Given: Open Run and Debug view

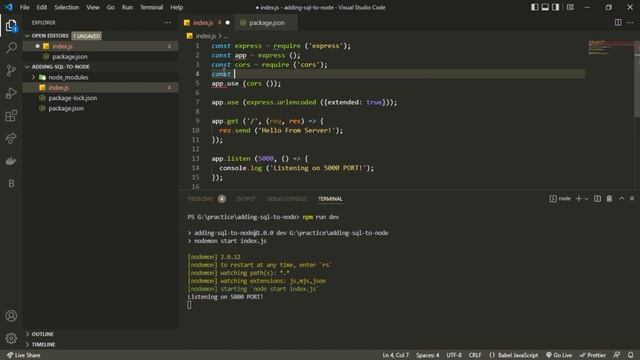Looking at the screenshot, I should click(x=11, y=93).
